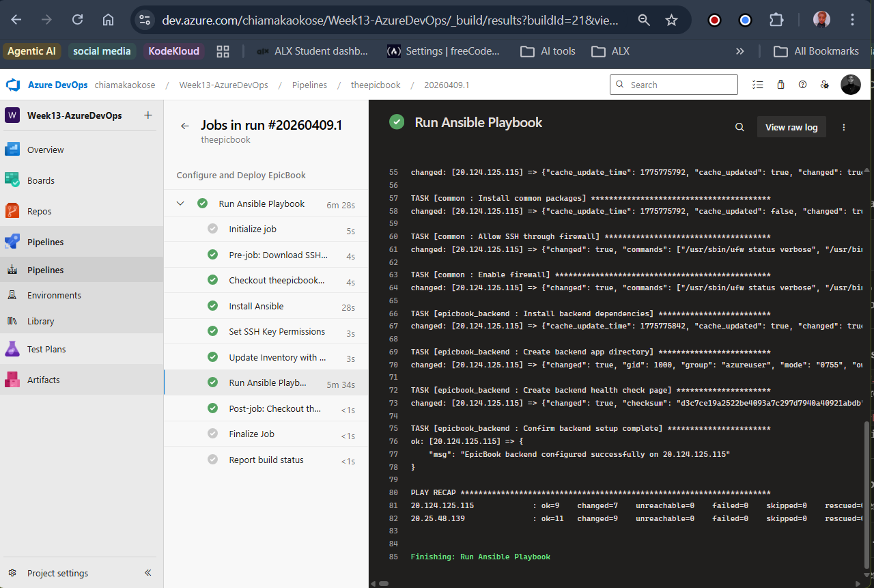Open the Azure DevOps account avatar
Viewport: 874px width, 588px height.
point(850,85)
